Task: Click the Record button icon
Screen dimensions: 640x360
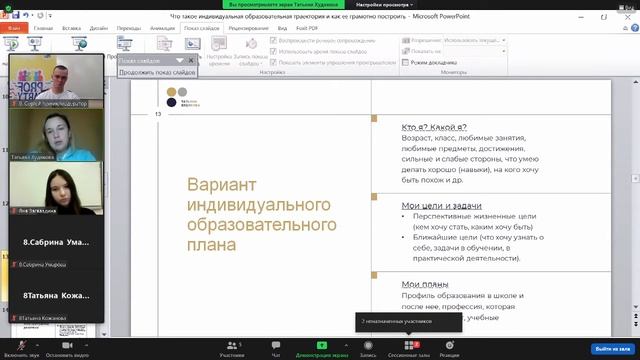Action: [x=368, y=346]
